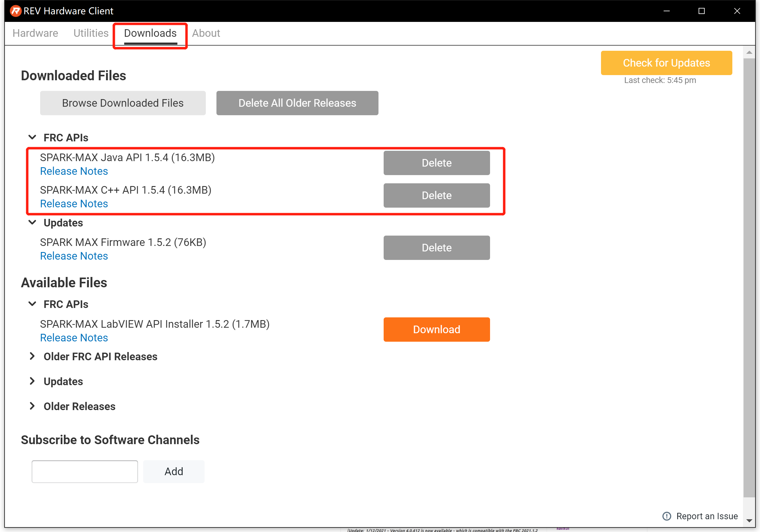Viewport: 760px width, 532px height.
Task: Collapse FRC APIs under Available Files
Action: (x=33, y=304)
